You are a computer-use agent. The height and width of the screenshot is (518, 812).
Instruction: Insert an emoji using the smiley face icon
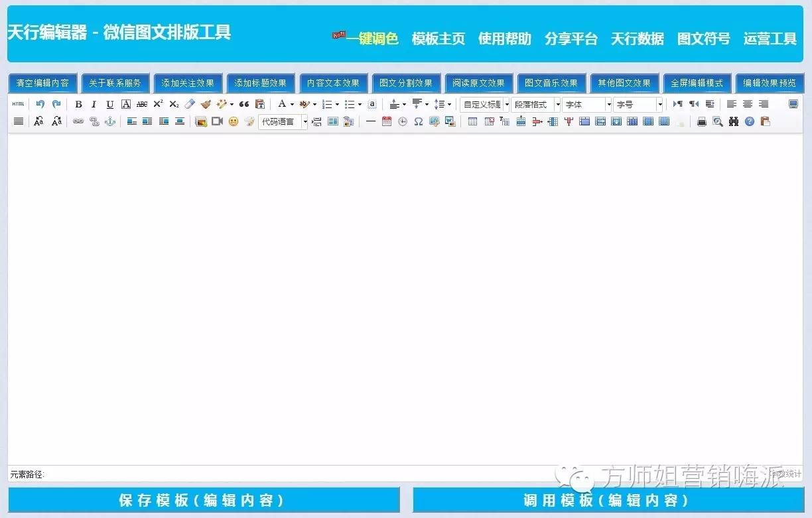233,121
